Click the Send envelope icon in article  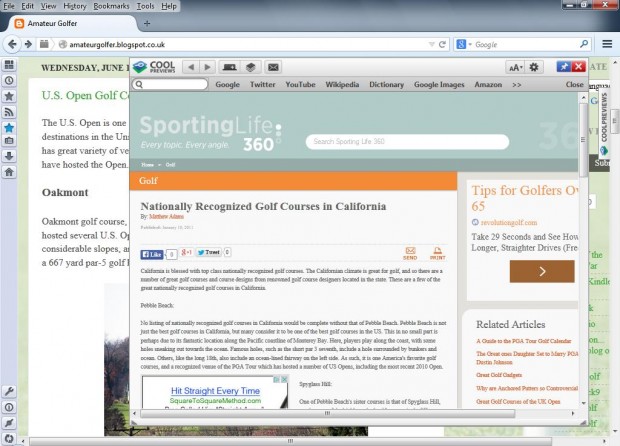[x=410, y=253]
